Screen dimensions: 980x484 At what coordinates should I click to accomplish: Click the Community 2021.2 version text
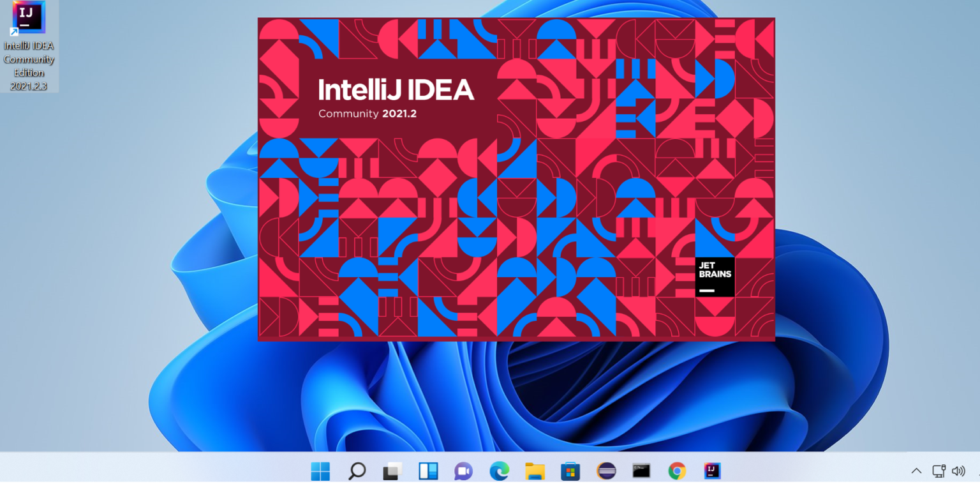(x=367, y=114)
